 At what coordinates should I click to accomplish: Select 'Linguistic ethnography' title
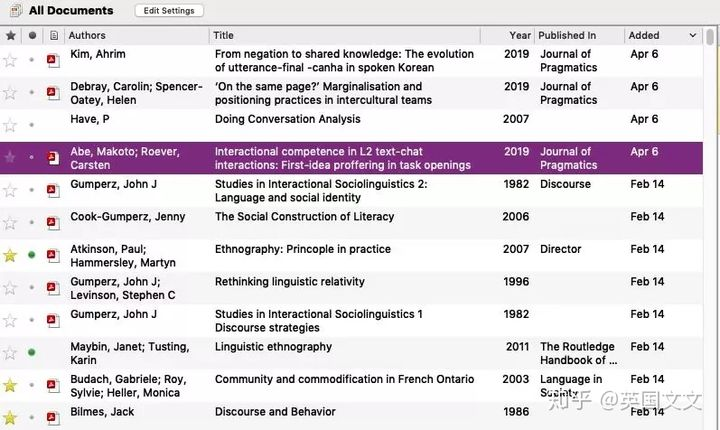[x=273, y=347]
